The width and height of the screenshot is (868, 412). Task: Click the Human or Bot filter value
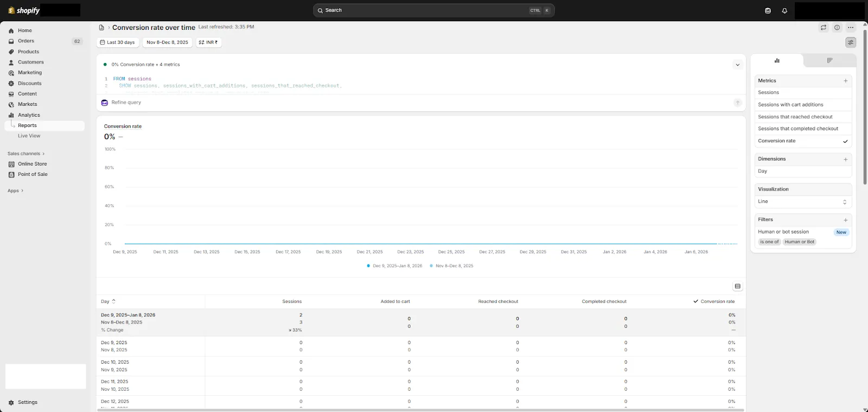(799, 242)
